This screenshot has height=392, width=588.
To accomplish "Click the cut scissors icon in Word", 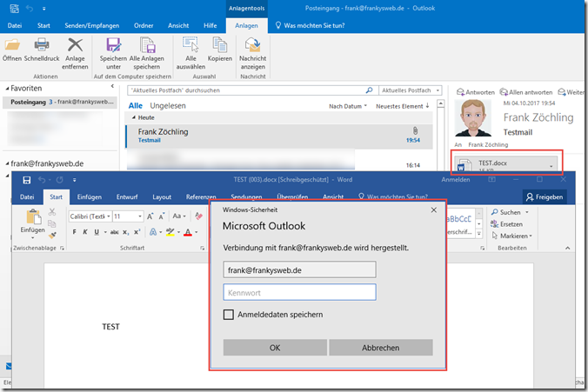I will click(x=52, y=212).
